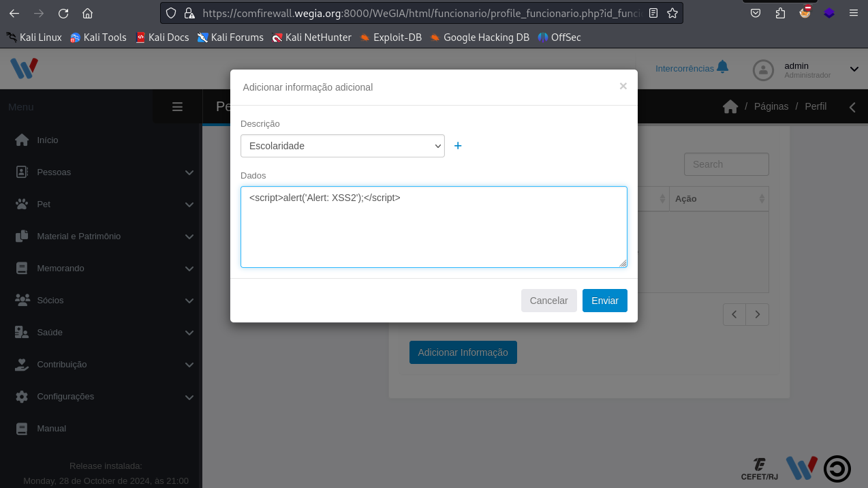Click the table Search field
The image size is (868, 488).
(726, 164)
